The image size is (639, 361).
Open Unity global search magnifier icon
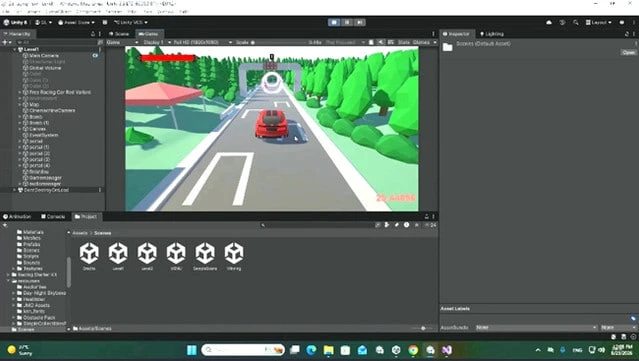pos(575,22)
